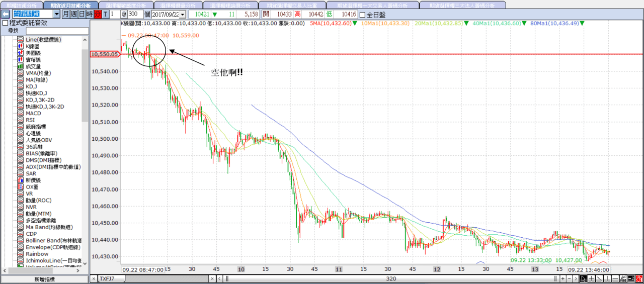Screen dimensions: 644x284
Task: Select the OX圖 chart icon
Action: point(21,187)
